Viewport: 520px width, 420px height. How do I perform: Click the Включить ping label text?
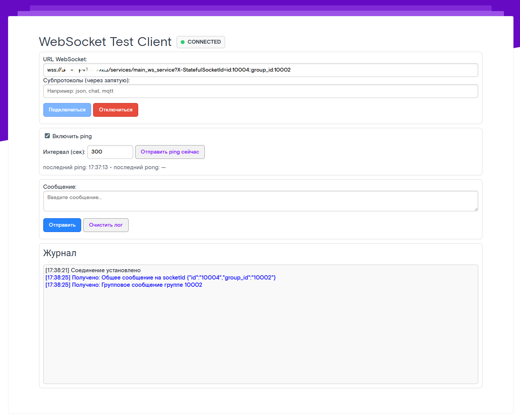(x=72, y=136)
